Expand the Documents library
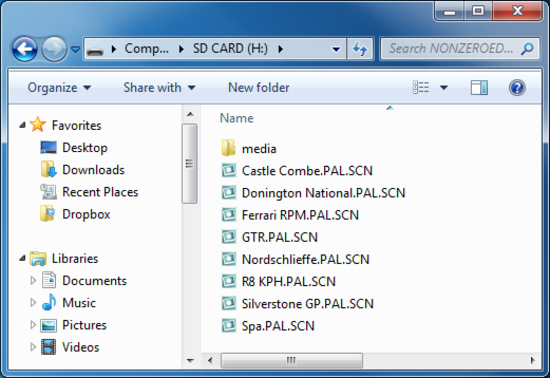The image size is (550, 378). click(33, 281)
